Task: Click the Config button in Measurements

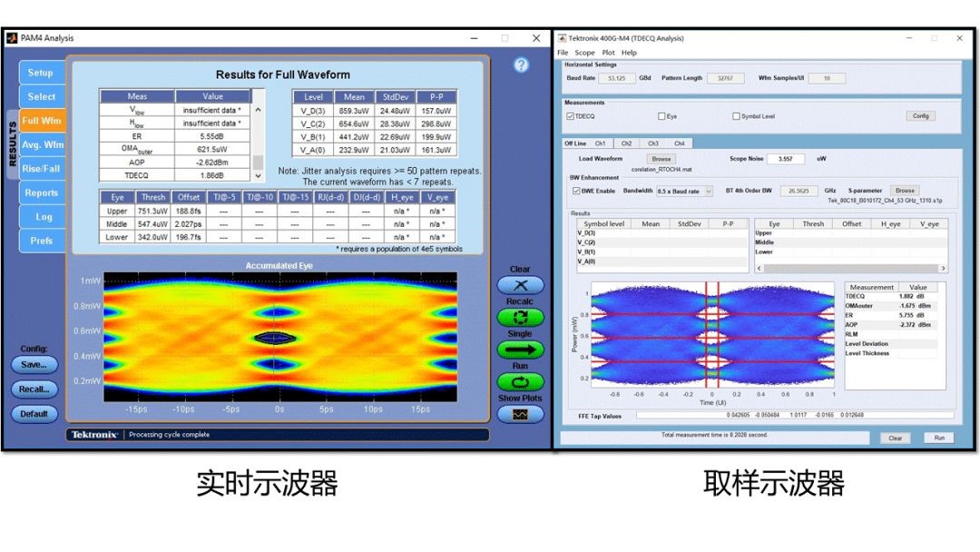Action: (919, 116)
